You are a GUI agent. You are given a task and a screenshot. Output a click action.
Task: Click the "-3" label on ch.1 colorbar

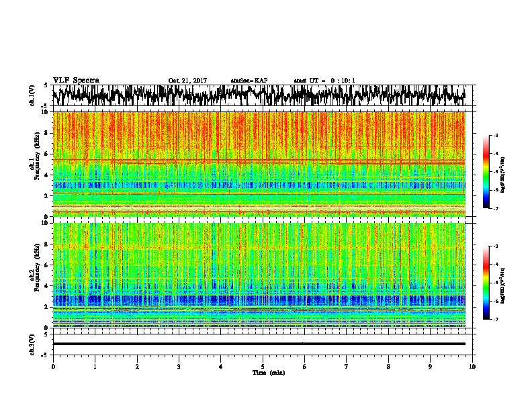pyautogui.click(x=496, y=135)
